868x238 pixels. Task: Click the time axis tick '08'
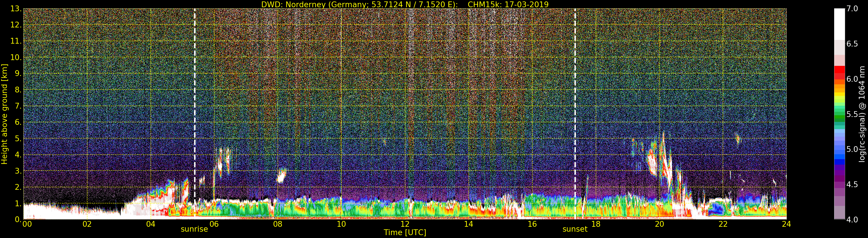pos(278,224)
